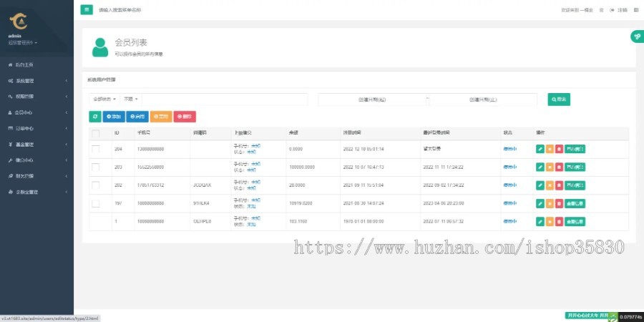This screenshot has height=322, width=644.
Task: Click the status link for member 202
Action: [x=510, y=185]
